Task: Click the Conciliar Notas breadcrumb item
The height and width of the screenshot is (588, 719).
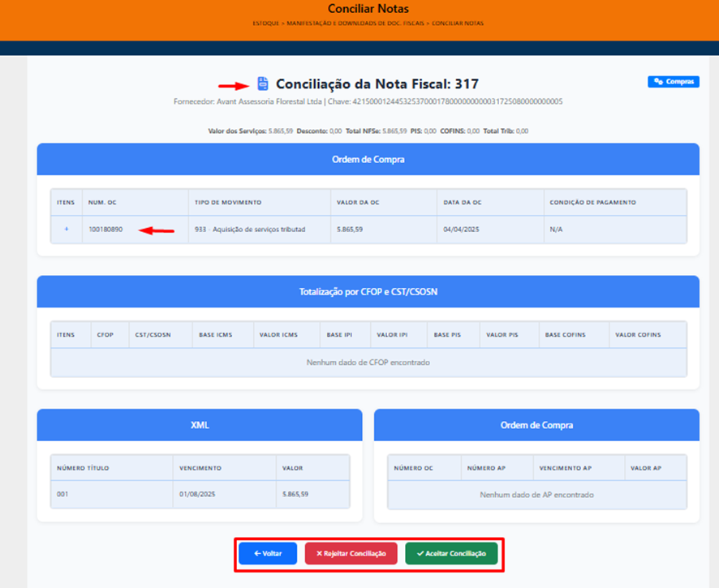Action: click(457, 24)
